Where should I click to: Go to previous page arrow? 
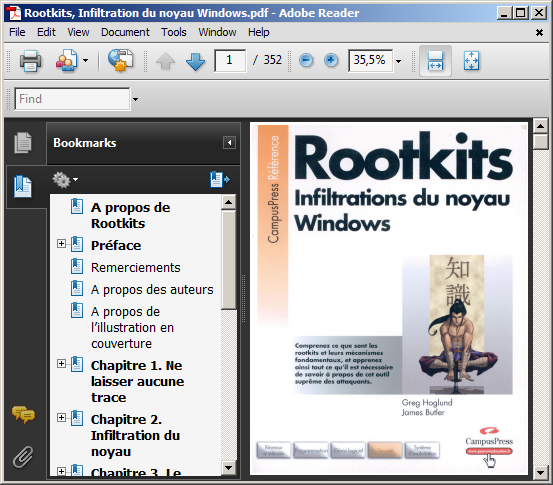[165, 61]
